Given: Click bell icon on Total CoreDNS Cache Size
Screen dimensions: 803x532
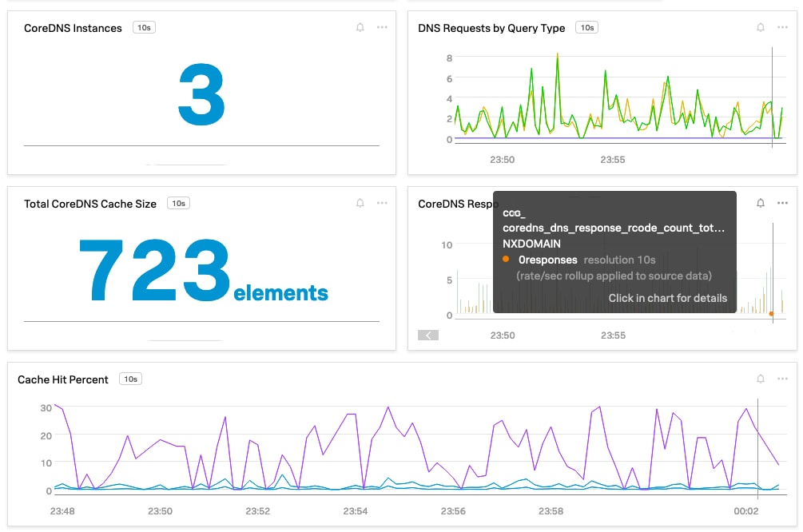Looking at the screenshot, I should click(x=360, y=204).
